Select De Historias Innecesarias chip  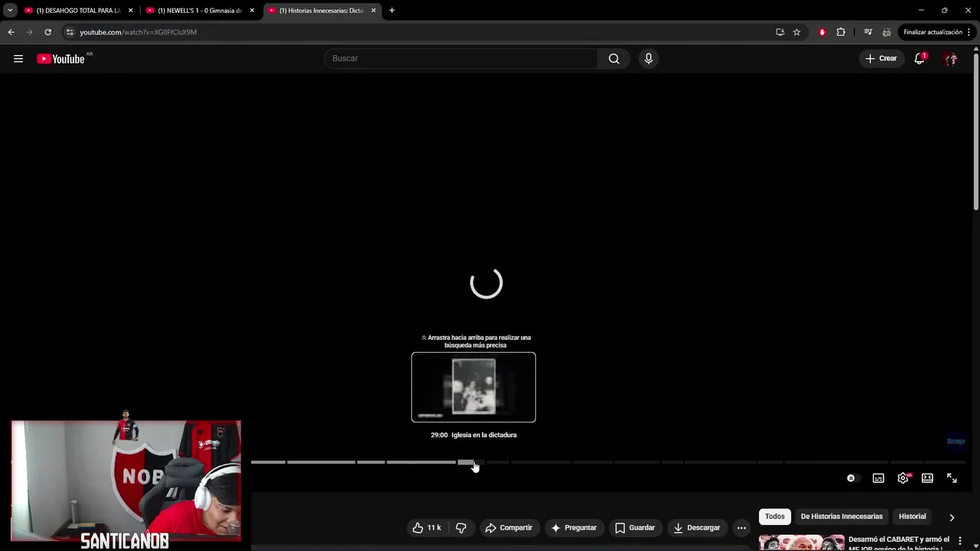841,517
